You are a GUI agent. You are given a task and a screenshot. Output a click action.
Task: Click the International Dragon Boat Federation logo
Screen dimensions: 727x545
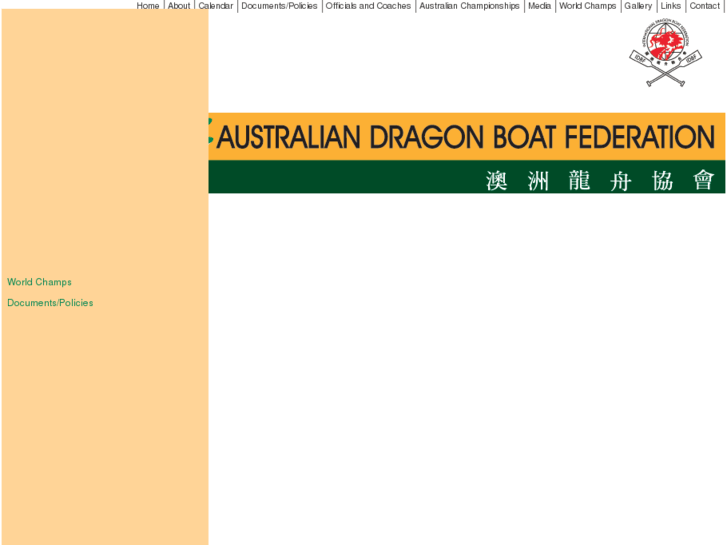665,52
